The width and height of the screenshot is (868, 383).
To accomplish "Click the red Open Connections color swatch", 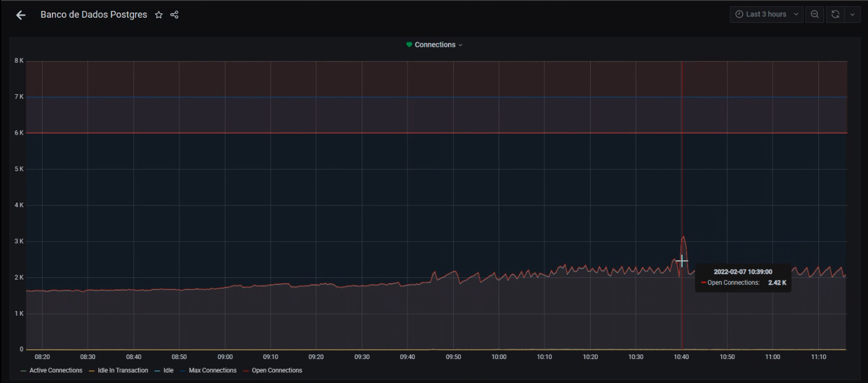I will (247, 371).
